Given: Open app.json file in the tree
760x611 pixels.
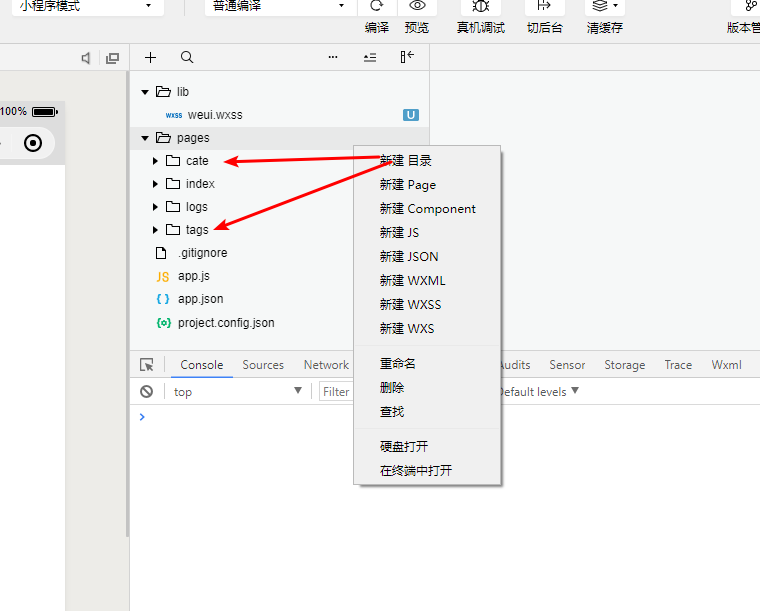Looking at the screenshot, I should 200,299.
